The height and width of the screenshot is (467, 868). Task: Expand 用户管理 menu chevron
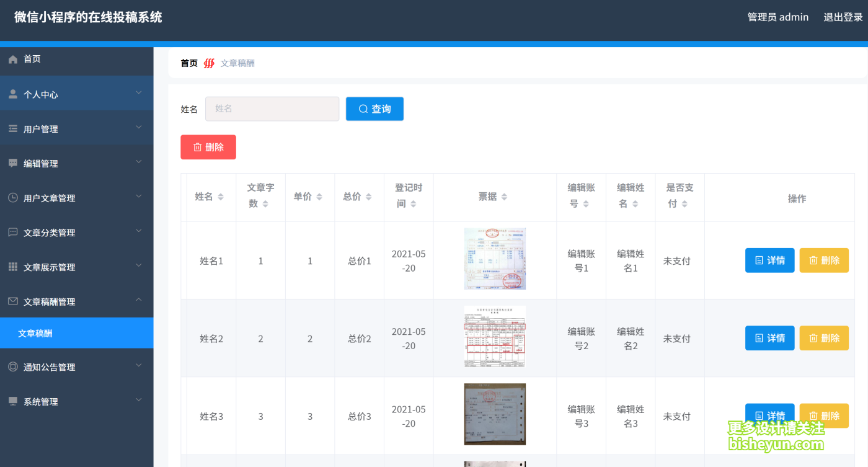pos(139,127)
